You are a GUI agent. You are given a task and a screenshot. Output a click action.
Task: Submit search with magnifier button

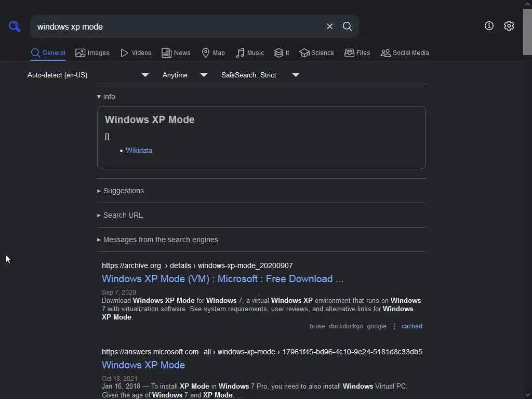[x=347, y=26]
